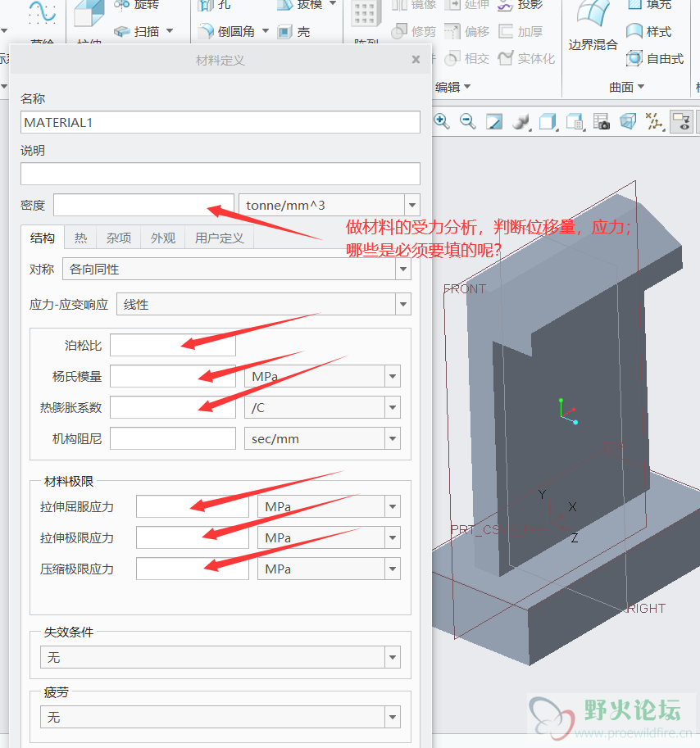Open the 对称 各向同性 dropdown
This screenshot has height=748, width=700.
tap(237, 269)
